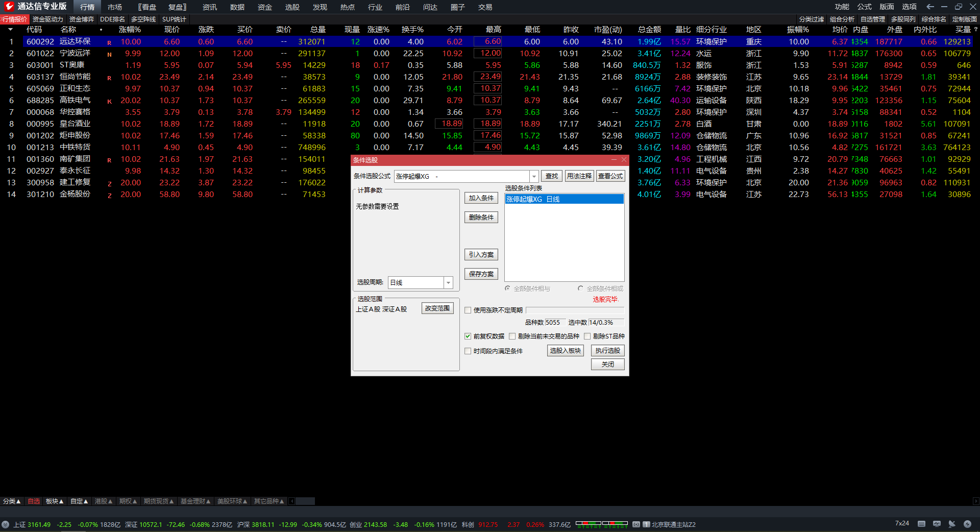Select the 自选 bottom tab
The width and height of the screenshot is (980, 532).
[34, 501]
